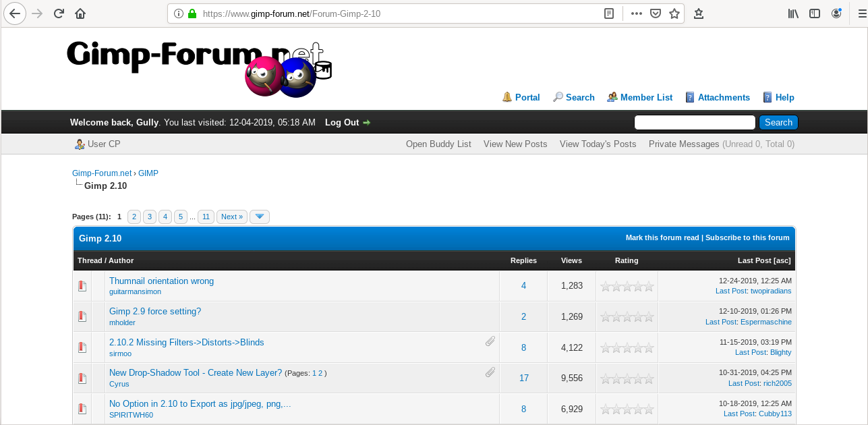Go back with the browser back arrow

coord(14,13)
